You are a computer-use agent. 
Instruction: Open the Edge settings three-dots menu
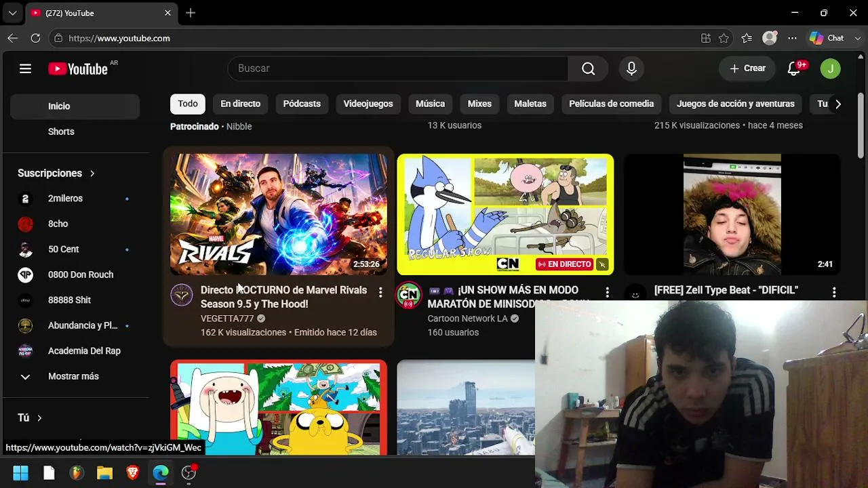(792, 39)
